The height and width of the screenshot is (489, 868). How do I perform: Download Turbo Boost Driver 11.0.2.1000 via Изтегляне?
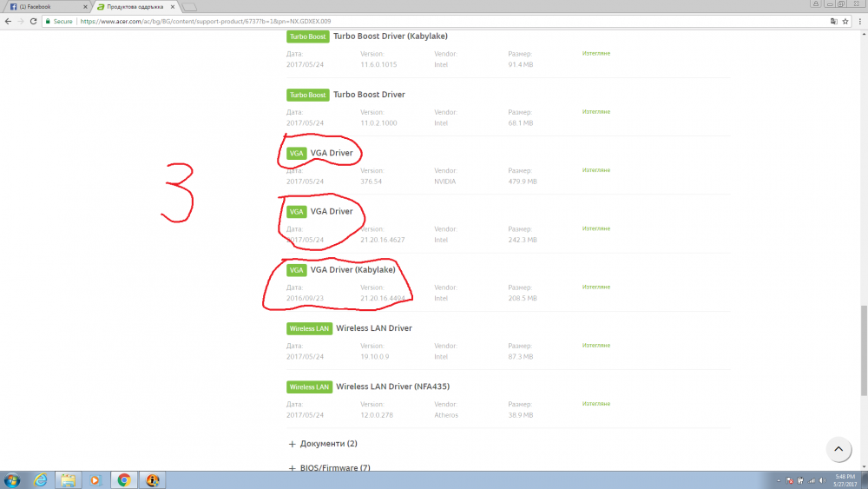click(x=595, y=111)
